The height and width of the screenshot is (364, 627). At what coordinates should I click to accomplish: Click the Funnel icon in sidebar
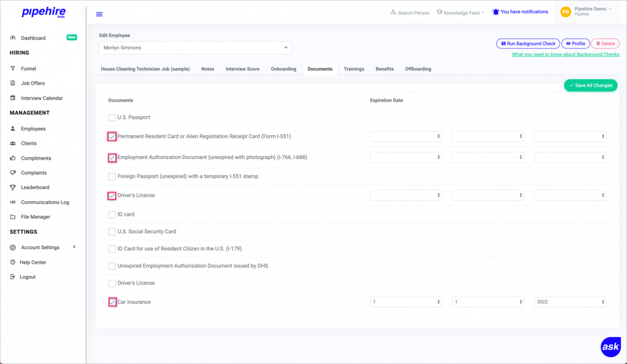click(x=13, y=69)
